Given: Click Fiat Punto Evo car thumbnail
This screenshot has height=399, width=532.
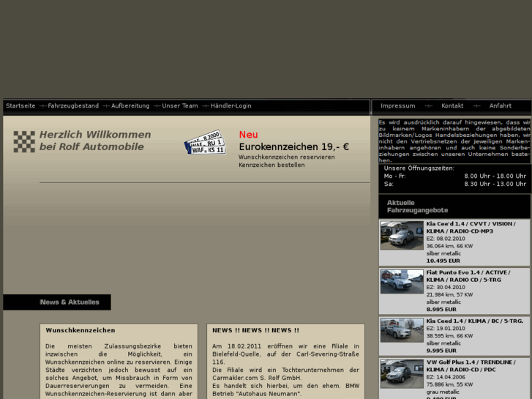Looking at the screenshot, I should [x=402, y=282].
